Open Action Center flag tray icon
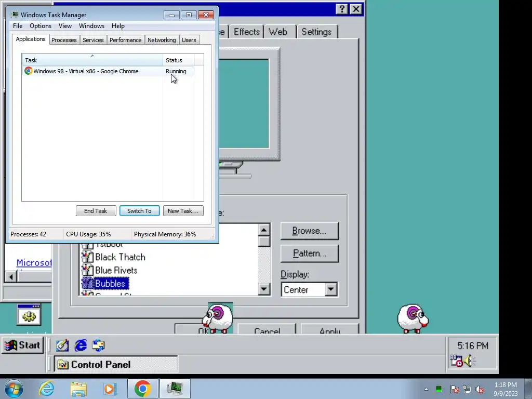Image resolution: width=532 pixels, height=399 pixels. [x=455, y=389]
